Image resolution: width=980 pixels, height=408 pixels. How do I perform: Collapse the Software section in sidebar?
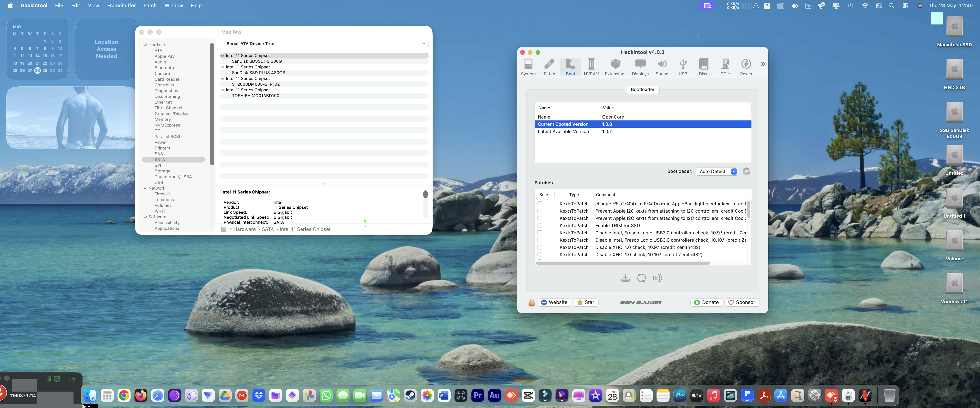click(145, 217)
